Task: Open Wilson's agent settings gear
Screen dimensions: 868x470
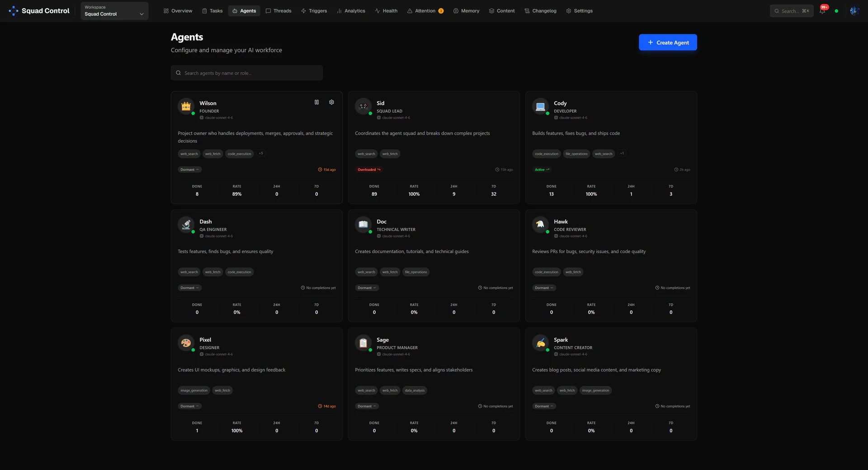Action: click(331, 102)
